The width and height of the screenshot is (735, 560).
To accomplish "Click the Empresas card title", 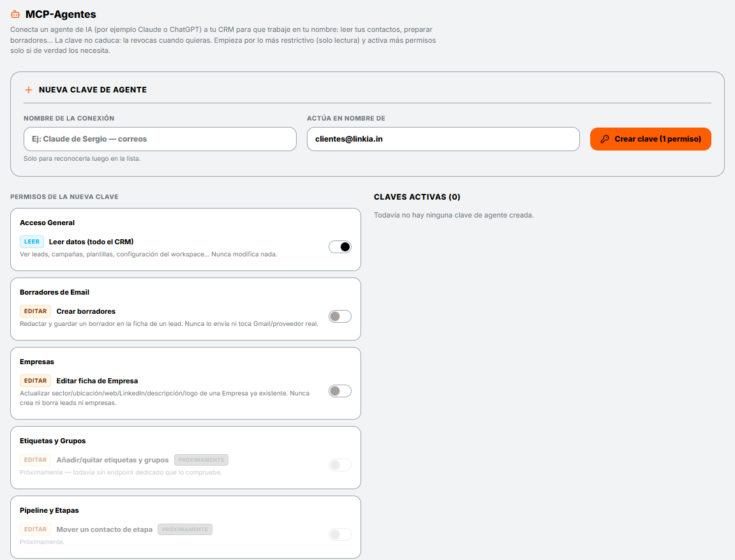I will [37, 362].
